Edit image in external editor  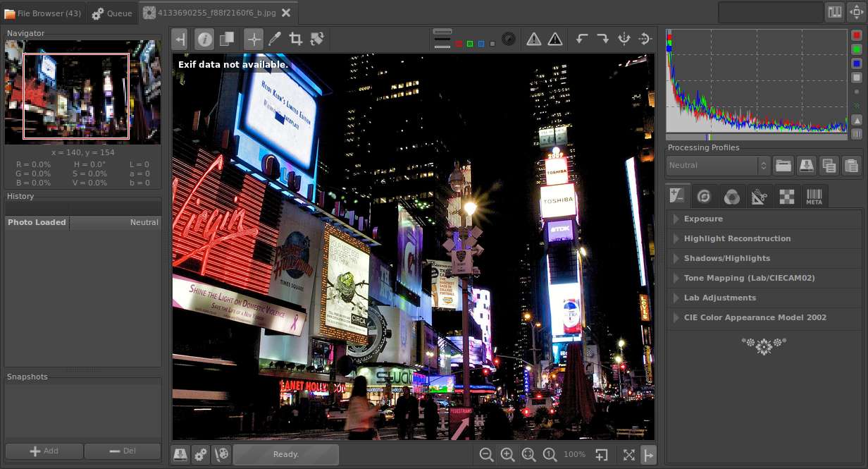pos(222,455)
